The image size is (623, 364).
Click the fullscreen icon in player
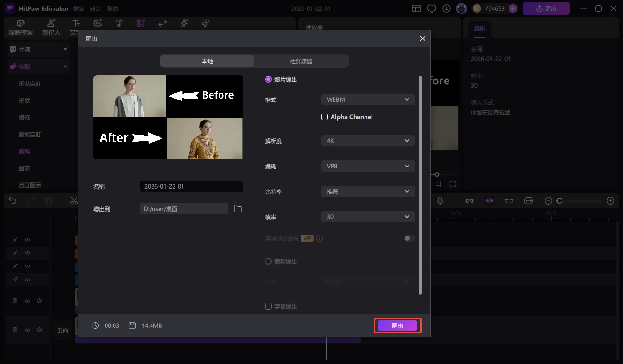coord(452,184)
